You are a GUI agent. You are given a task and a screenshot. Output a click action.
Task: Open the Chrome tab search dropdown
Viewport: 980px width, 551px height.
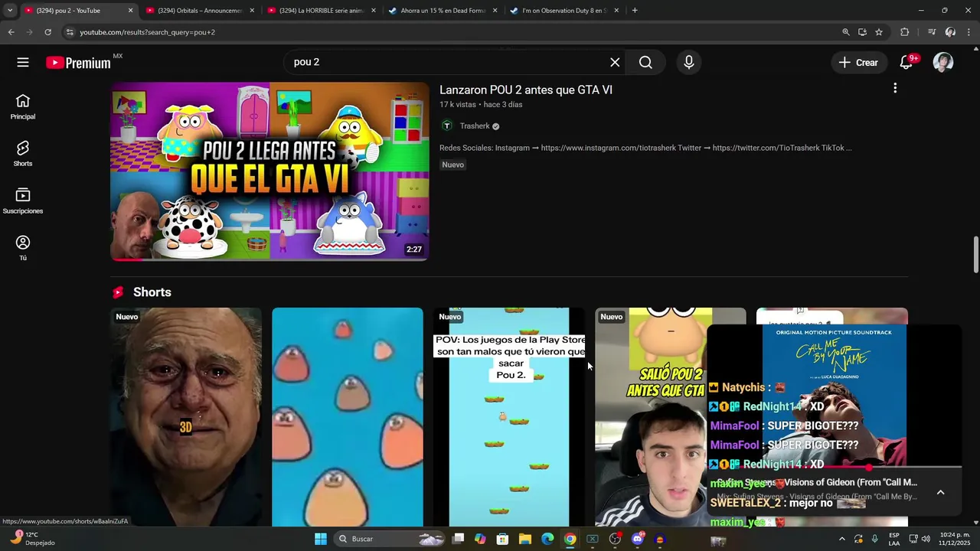9,11
